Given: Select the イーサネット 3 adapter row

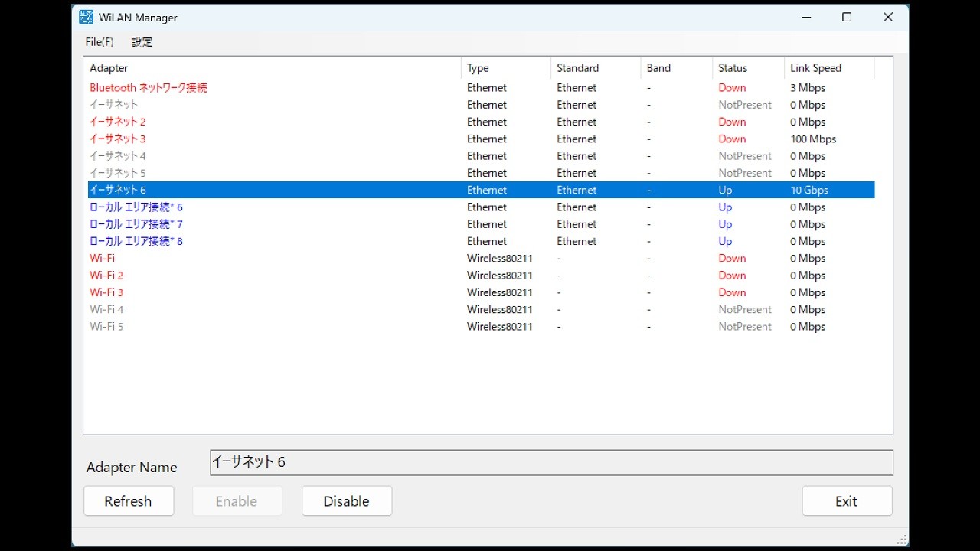Looking at the screenshot, I should pos(117,139).
